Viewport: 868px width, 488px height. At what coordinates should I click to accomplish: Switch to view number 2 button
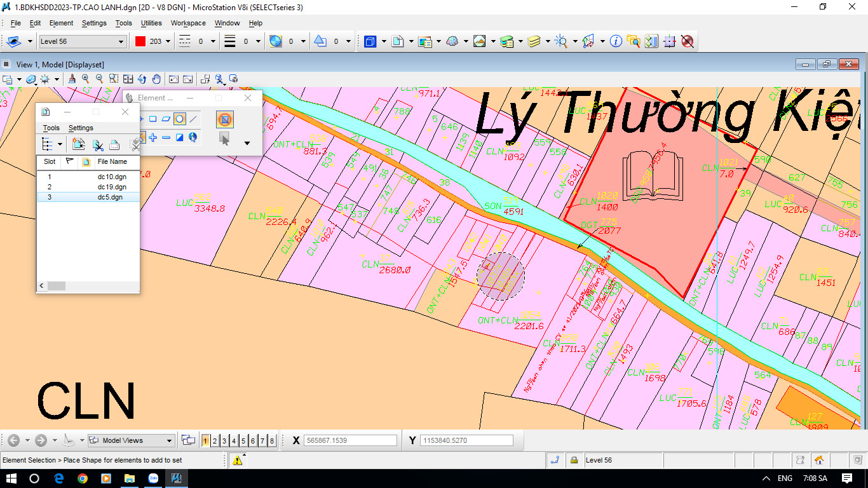click(x=215, y=440)
